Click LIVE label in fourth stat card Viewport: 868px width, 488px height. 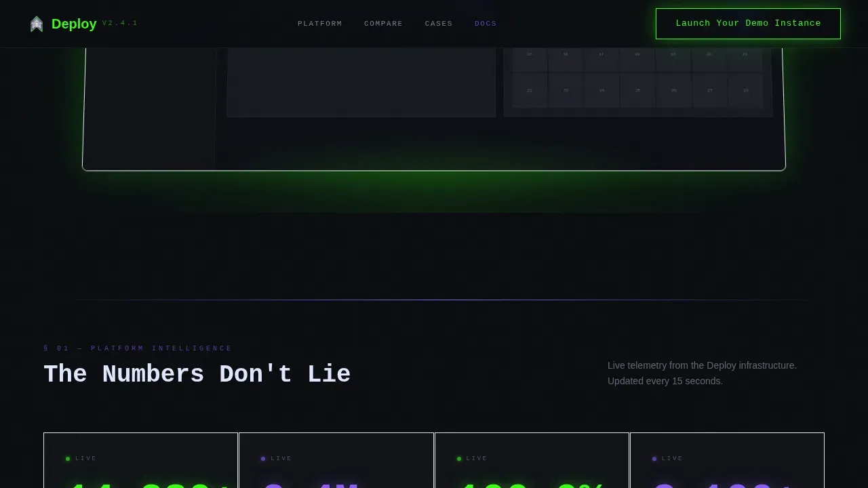point(672,459)
